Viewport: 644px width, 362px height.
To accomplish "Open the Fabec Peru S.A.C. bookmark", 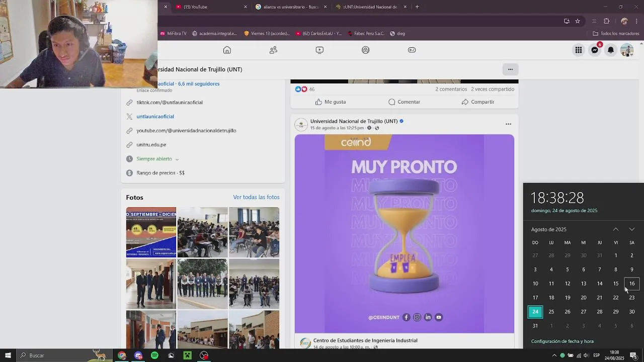I will click(x=366, y=33).
